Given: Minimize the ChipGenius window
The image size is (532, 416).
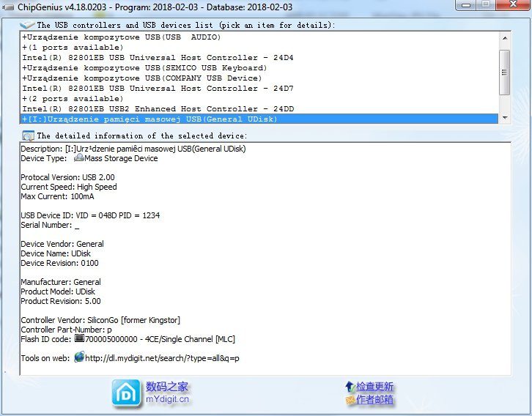Looking at the screenshot, I should click(x=466, y=4).
